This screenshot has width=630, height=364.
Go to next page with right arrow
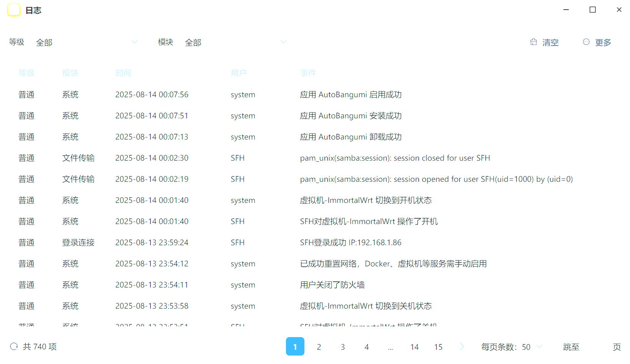coord(462,346)
